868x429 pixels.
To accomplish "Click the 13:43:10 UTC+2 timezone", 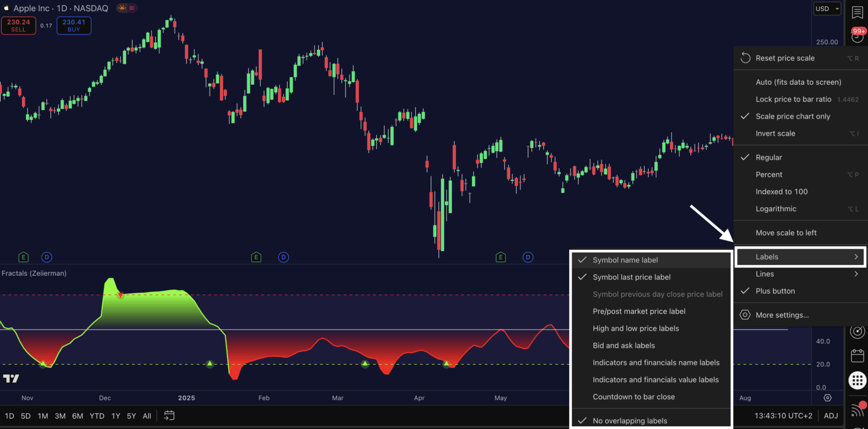I will pyautogui.click(x=783, y=416).
